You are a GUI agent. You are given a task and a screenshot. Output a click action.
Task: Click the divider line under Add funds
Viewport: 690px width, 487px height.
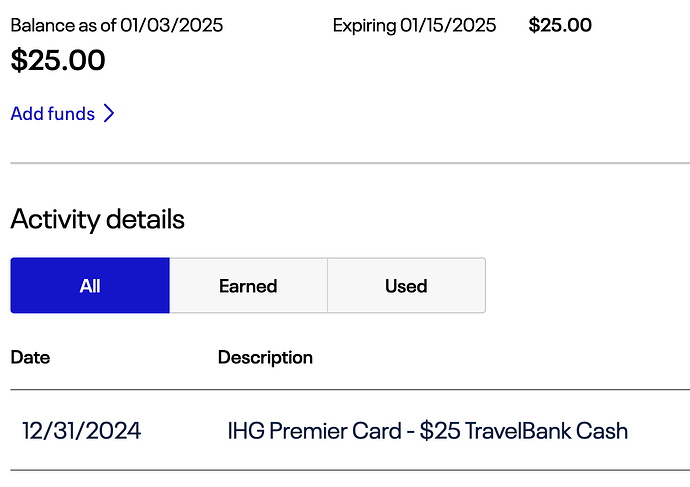point(350,163)
